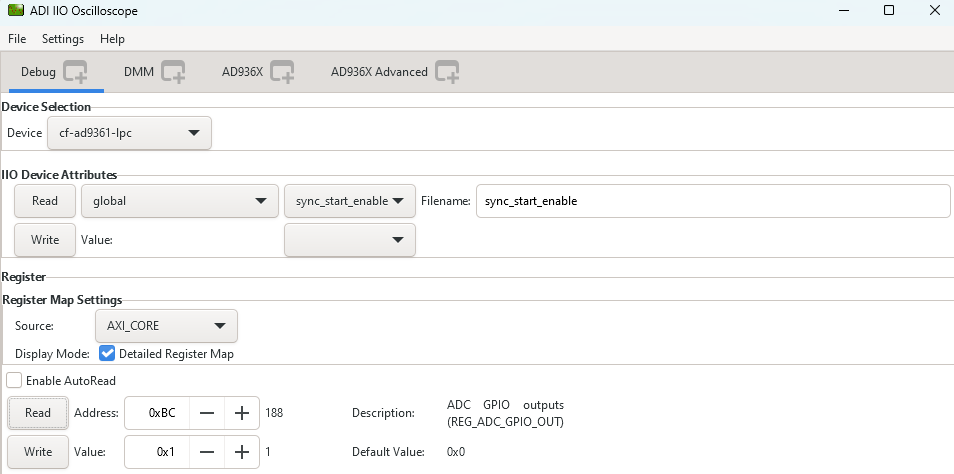Read the IIO device attribute
Image resolution: width=954 pixels, height=474 pixels.
(x=45, y=201)
